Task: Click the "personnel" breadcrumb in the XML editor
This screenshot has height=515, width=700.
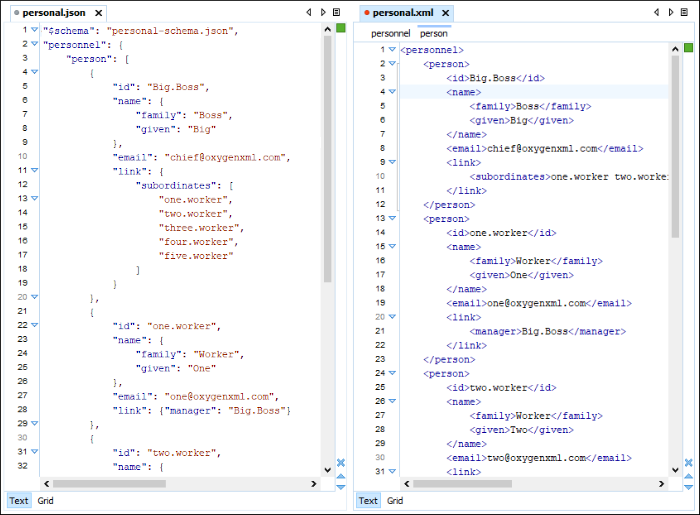Action: point(390,33)
